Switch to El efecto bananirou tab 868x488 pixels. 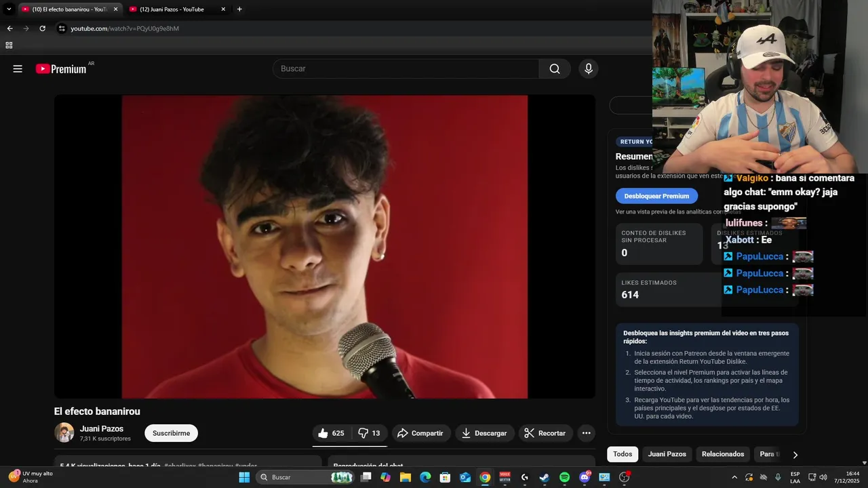tap(69, 9)
